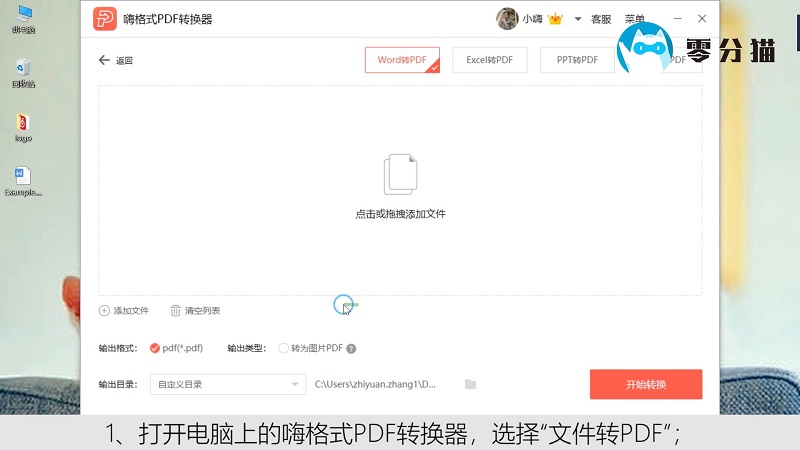Open the 自定义目录 dropdown

(228, 384)
